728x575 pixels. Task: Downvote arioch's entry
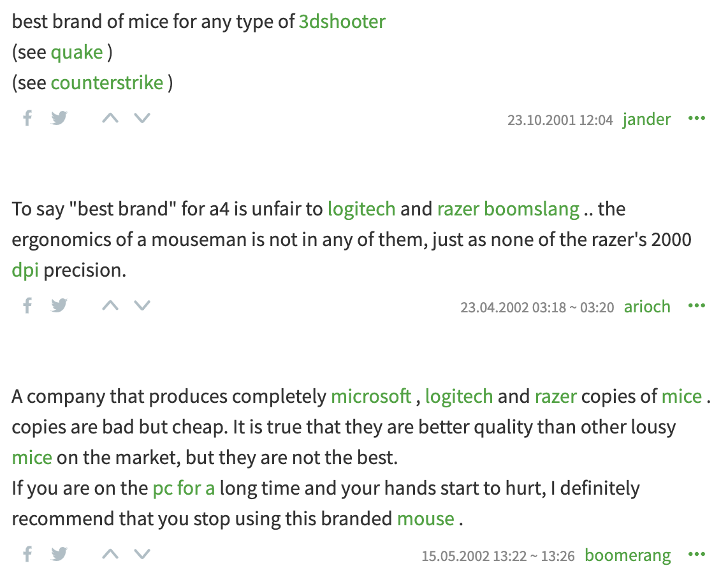pos(142,306)
